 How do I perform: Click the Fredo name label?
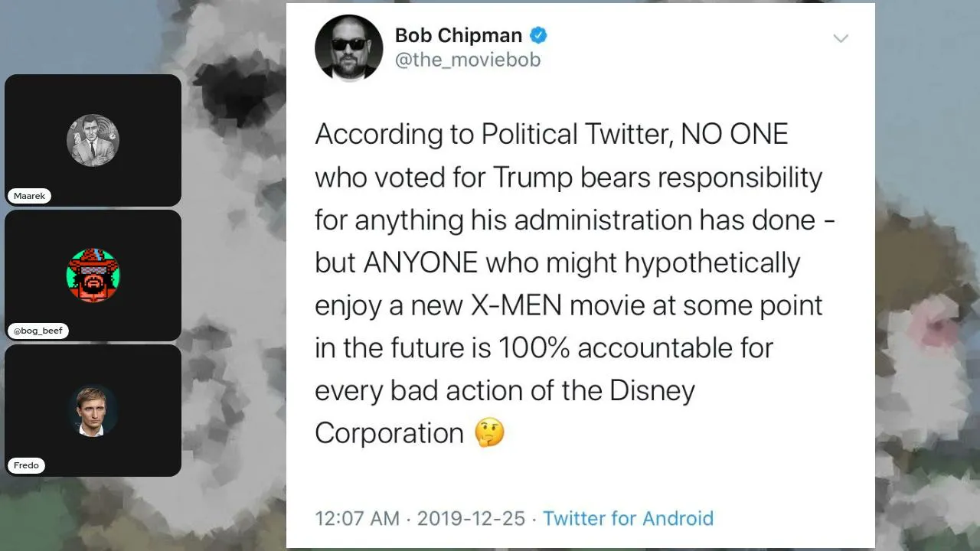26,465
